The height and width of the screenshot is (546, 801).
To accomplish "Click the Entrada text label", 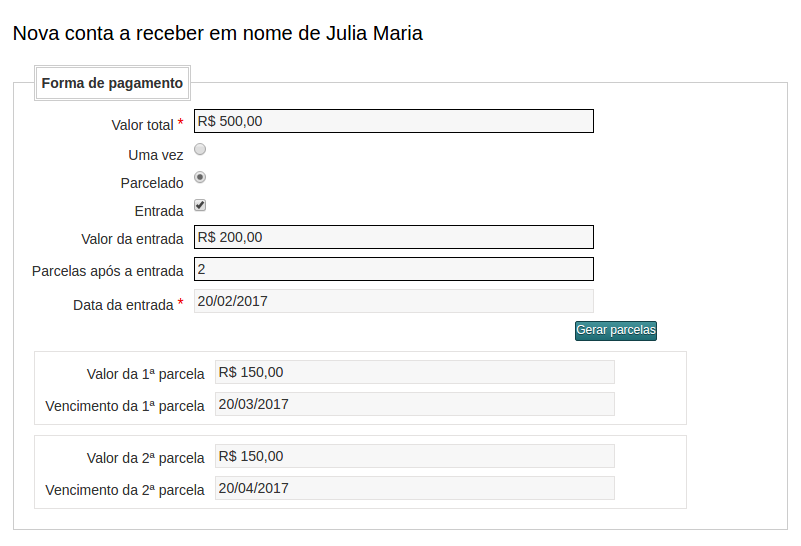I will pyautogui.click(x=159, y=211).
